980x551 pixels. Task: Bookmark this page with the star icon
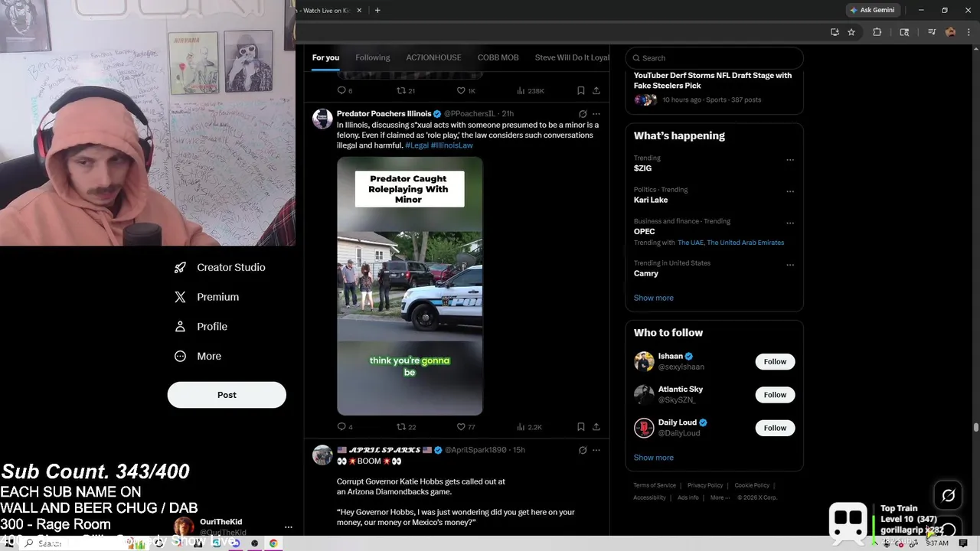(851, 32)
